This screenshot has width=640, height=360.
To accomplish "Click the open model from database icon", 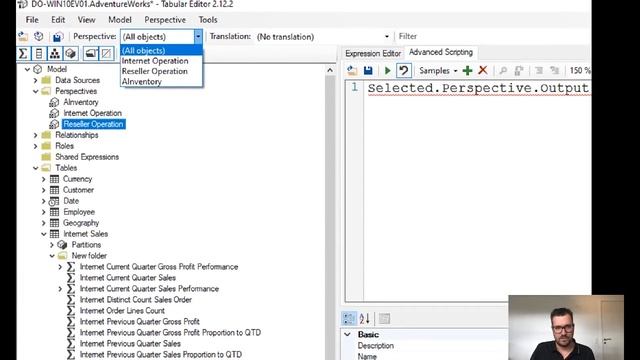I will (x=39, y=37).
